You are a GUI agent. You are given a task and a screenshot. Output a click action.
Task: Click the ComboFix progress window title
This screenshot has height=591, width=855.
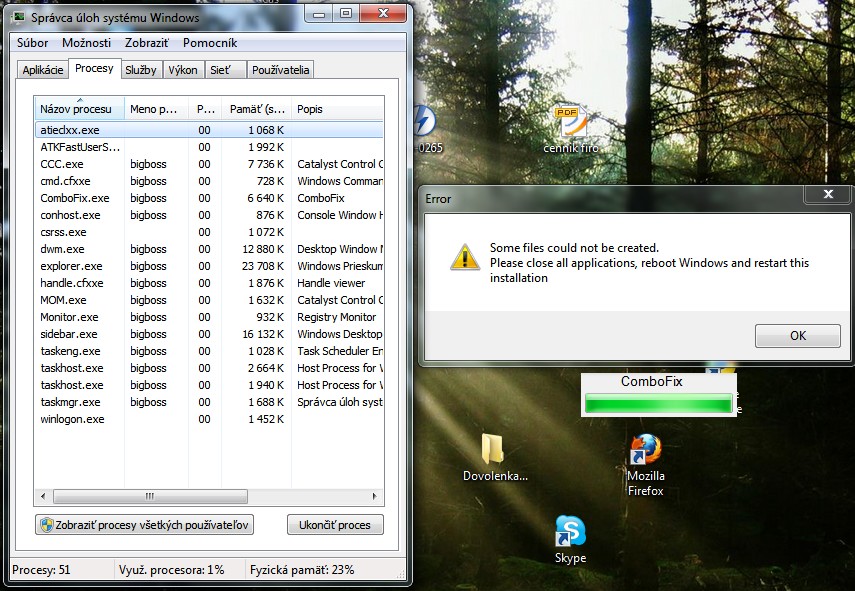point(652,381)
